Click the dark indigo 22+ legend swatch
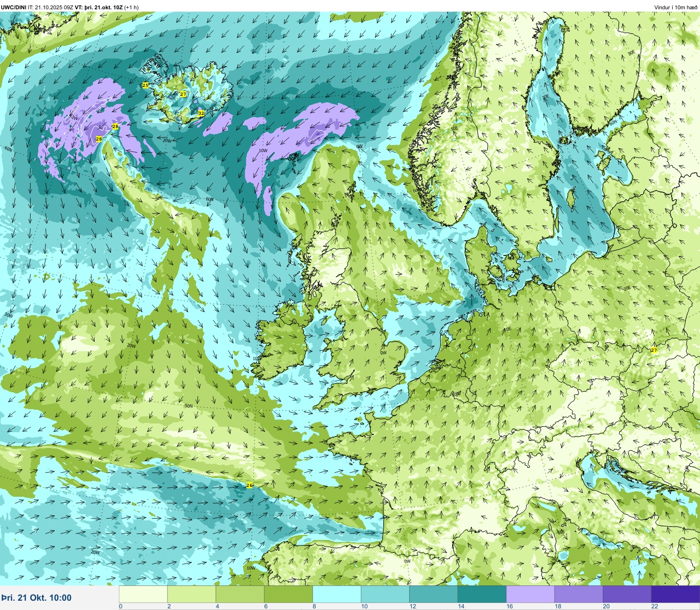The width and height of the screenshot is (700, 610). coord(675,594)
